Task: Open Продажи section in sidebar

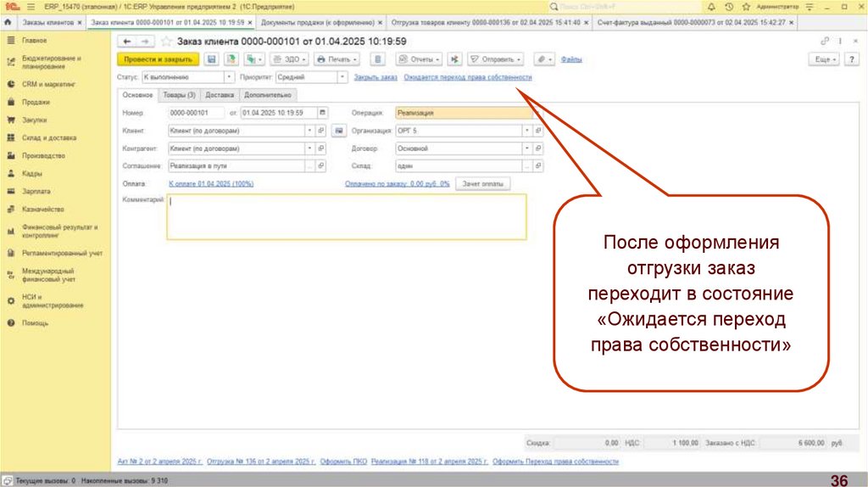Action: (x=35, y=102)
